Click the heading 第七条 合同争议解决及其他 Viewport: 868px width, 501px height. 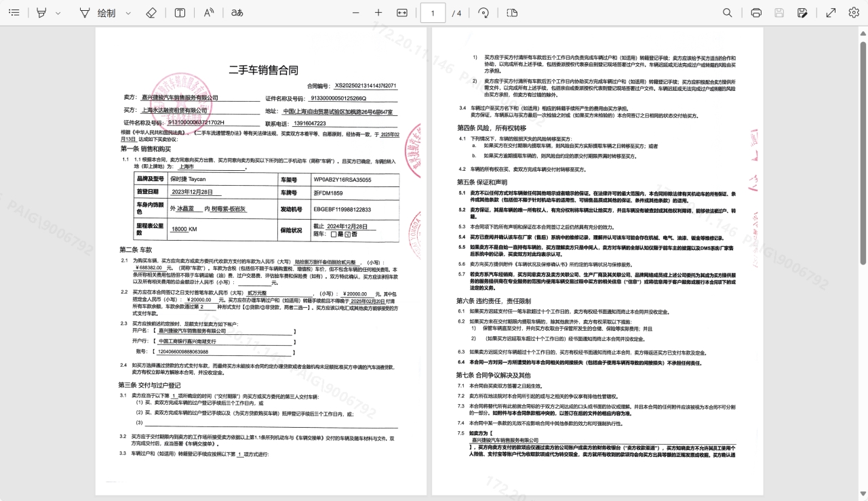[494, 375]
